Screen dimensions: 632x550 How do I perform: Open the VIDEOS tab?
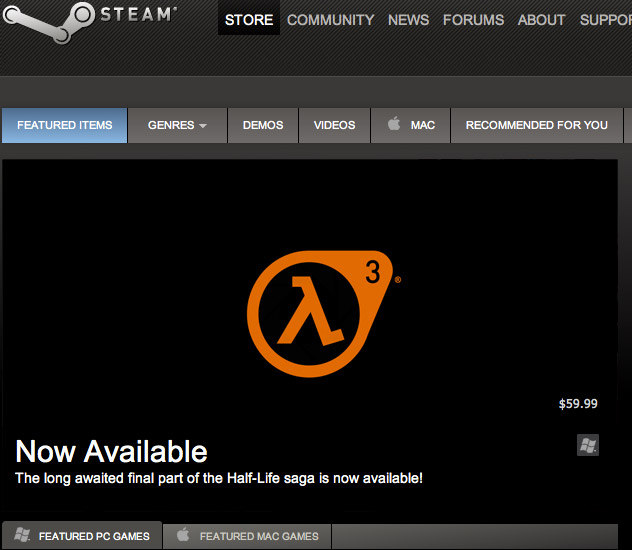pos(334,125)
